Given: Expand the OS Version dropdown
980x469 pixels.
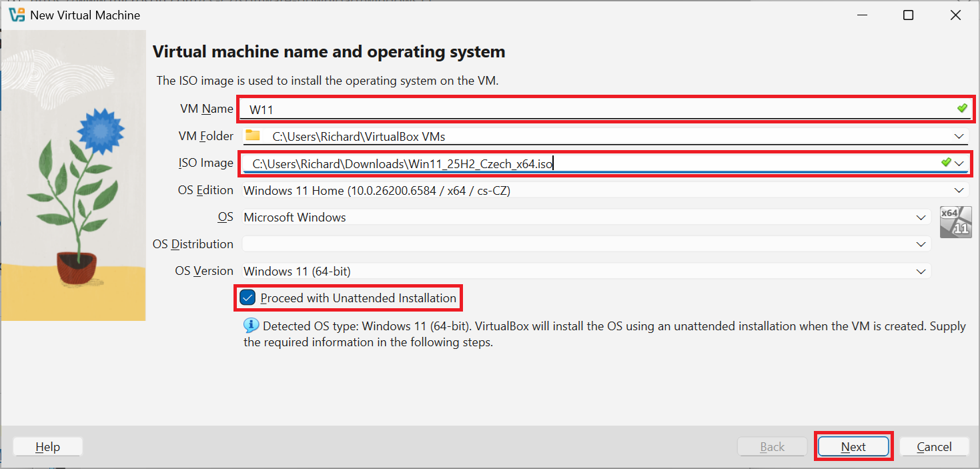Looking at the screenshot, I should [x=921, y=271].
